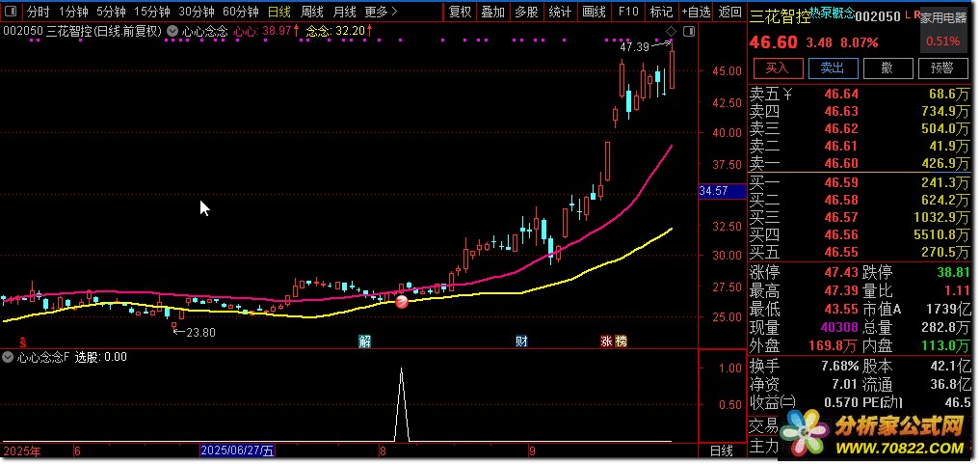This screenshot has height=464, width=980.
Task: Click the 市值A value 1739亿
Action: 947,309
